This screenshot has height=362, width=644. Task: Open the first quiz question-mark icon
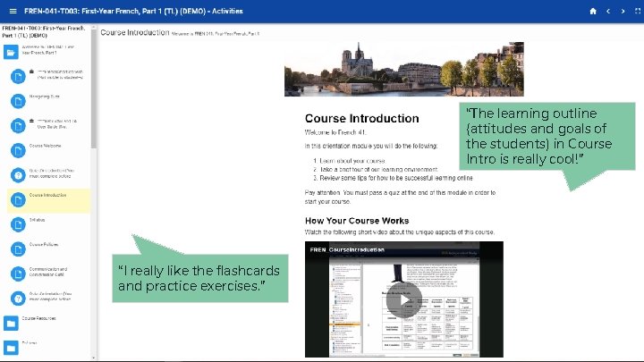point(18,175)
